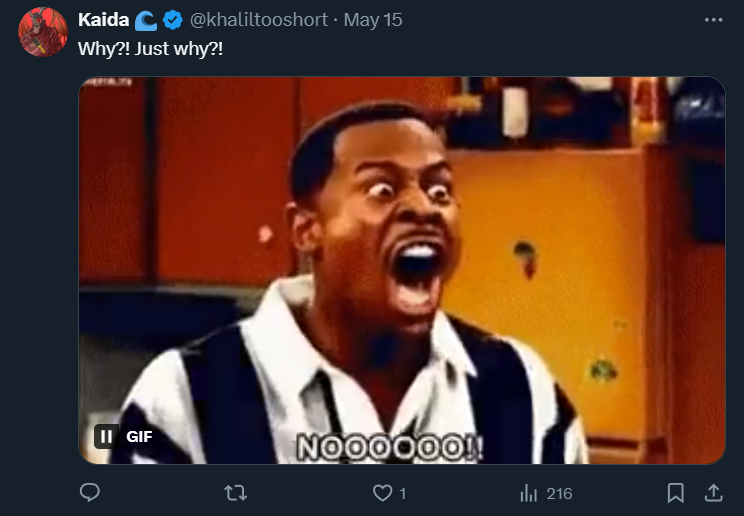Click the tweet text 'Why?! Just why?!'
Screen dimensions: 744x516
[150, 49]
